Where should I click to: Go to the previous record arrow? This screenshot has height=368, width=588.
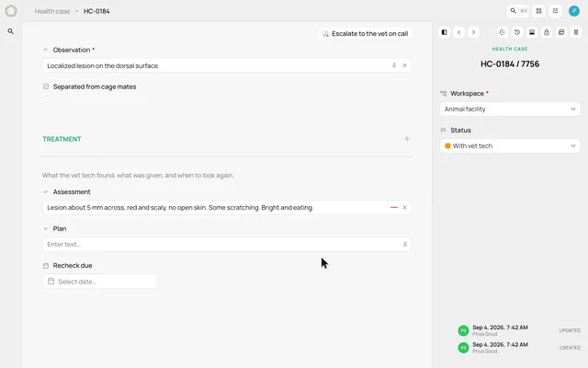click(x=459, y=32)
